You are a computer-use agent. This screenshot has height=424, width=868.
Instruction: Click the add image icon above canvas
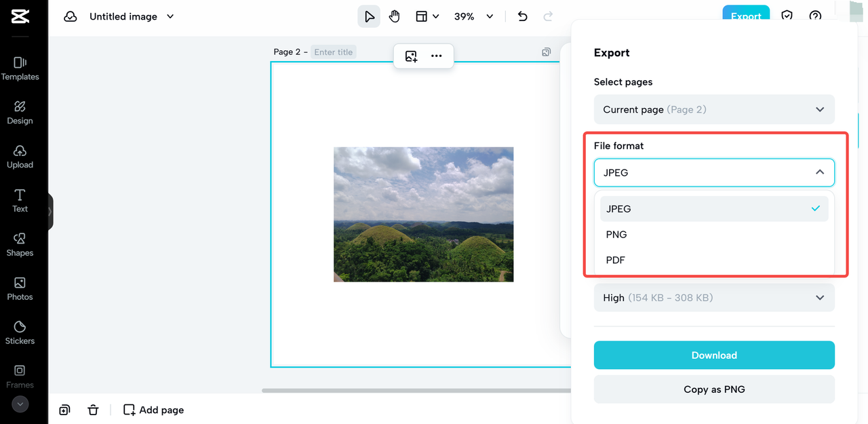411,56
